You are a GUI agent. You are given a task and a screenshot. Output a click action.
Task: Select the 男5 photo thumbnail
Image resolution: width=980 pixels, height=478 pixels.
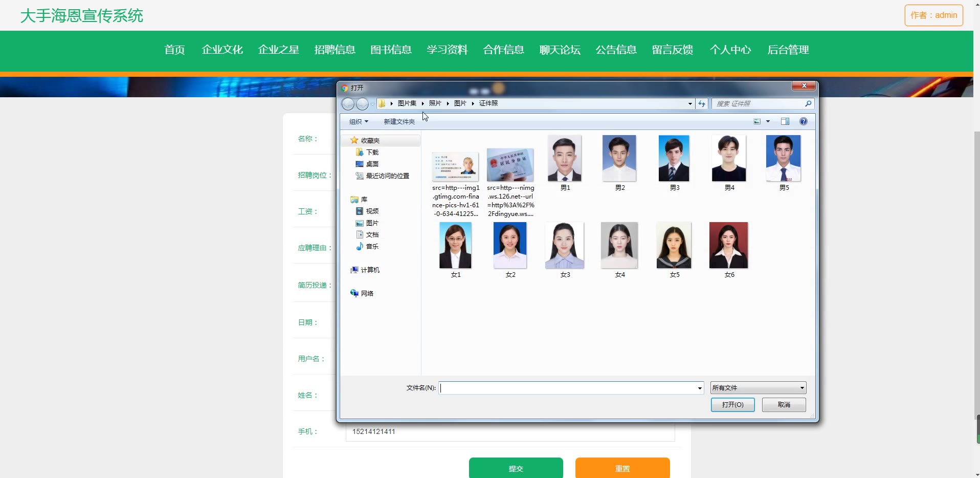point(784,159)
